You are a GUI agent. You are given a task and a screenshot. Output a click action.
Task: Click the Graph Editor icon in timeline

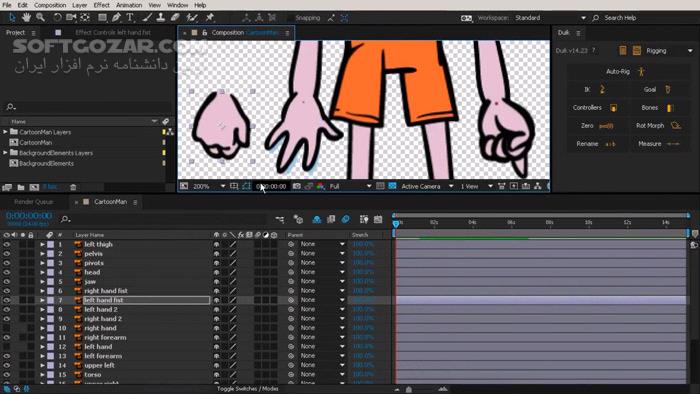[378, 219]
